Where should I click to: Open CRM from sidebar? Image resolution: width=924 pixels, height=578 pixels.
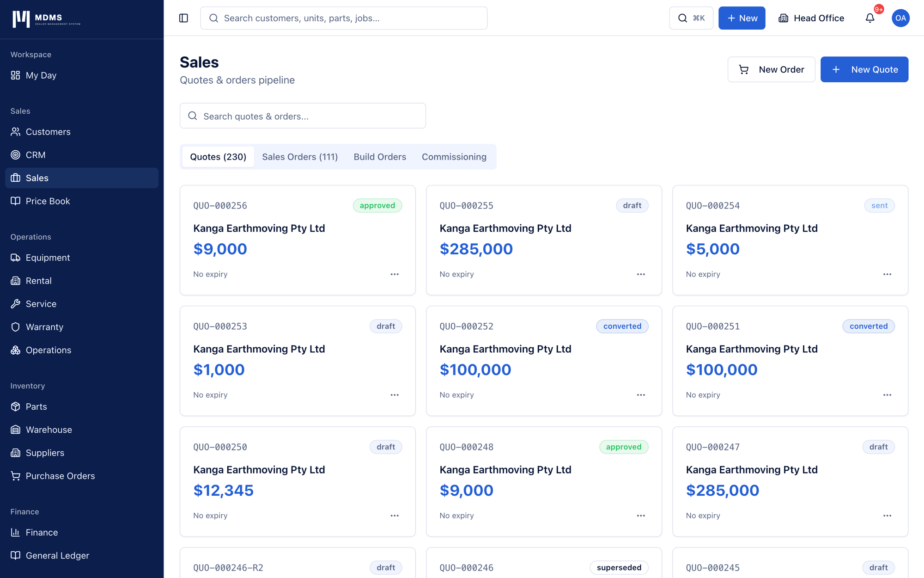82,155
